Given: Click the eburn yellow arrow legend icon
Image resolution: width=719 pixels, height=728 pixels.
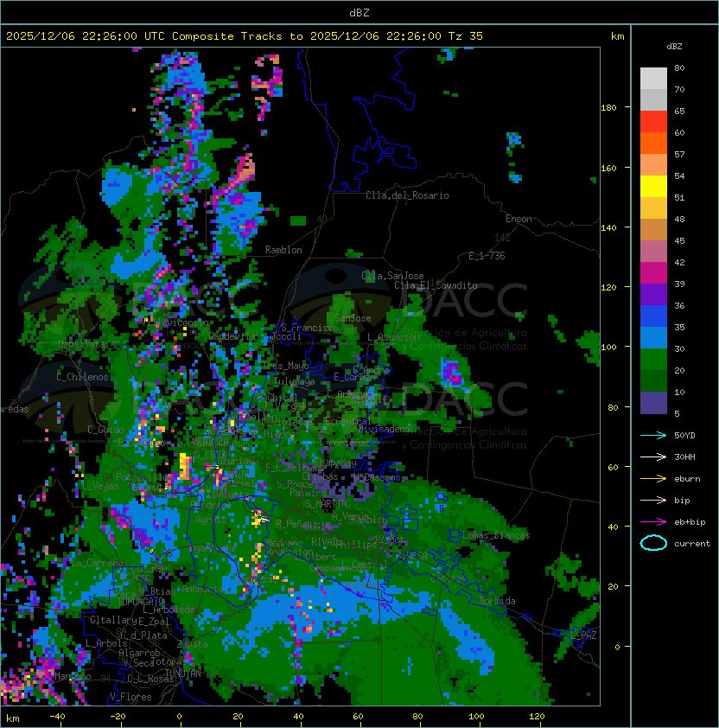Looking at the screenshot, I should tap(653, 479).
